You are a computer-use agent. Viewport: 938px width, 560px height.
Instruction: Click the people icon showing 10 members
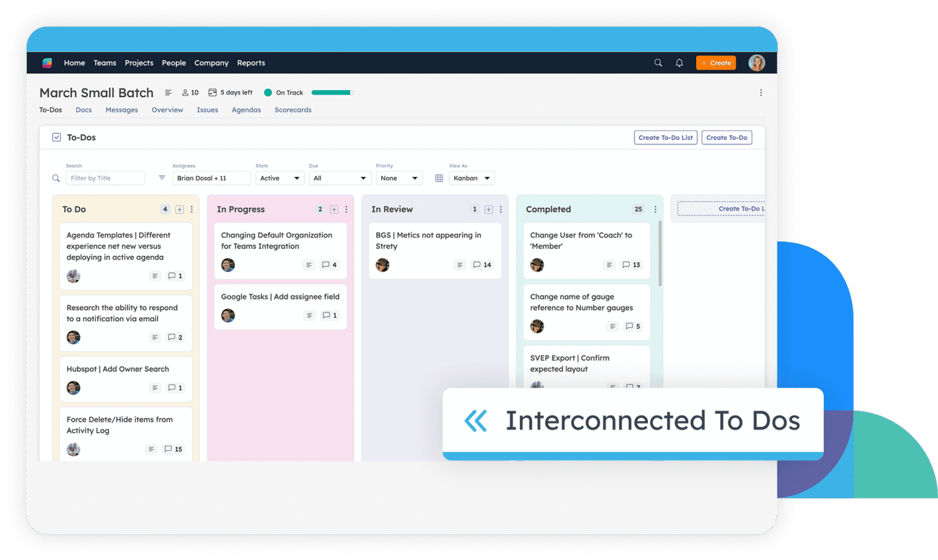tap(185, 92)
